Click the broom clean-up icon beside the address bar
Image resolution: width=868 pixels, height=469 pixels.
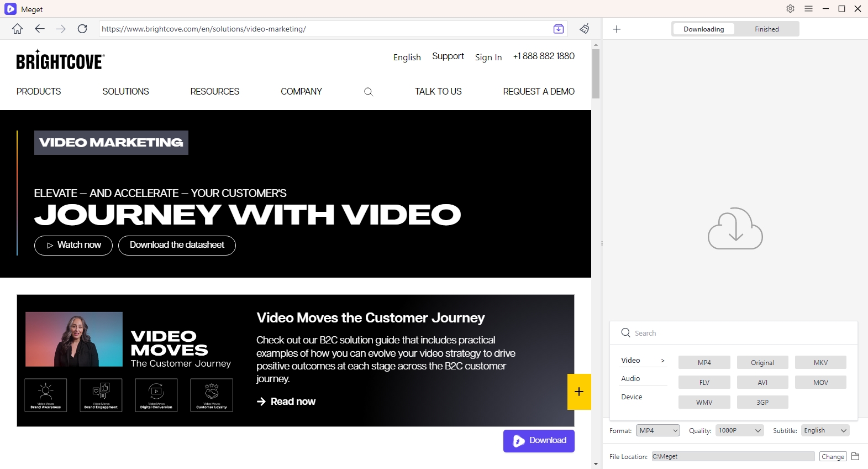(585, 29)
